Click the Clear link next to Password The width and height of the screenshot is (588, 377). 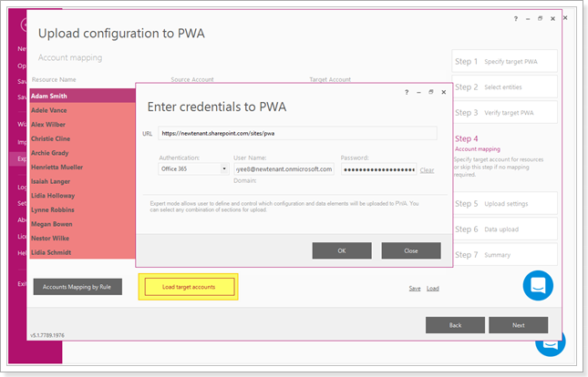[x=427, y=170]
